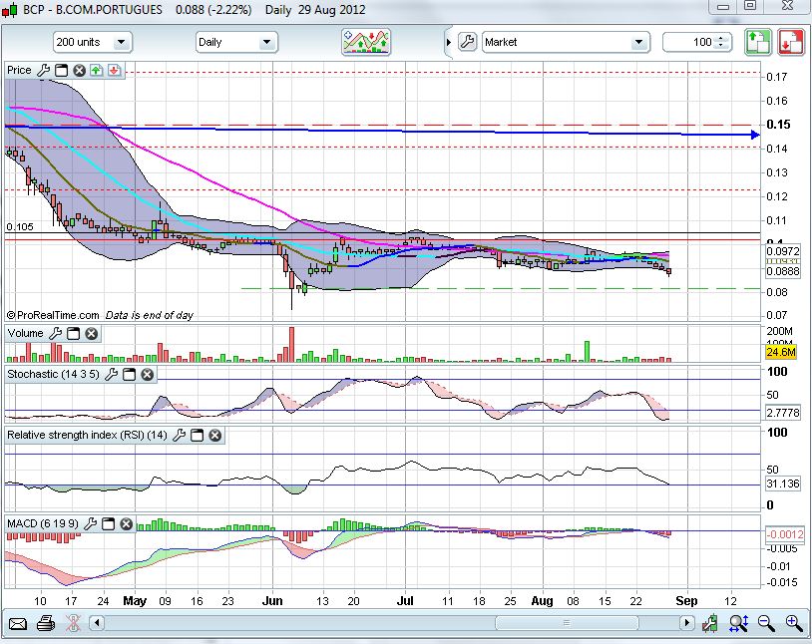Maximize the Price panel
812x644 pixels.
point(62,70)
